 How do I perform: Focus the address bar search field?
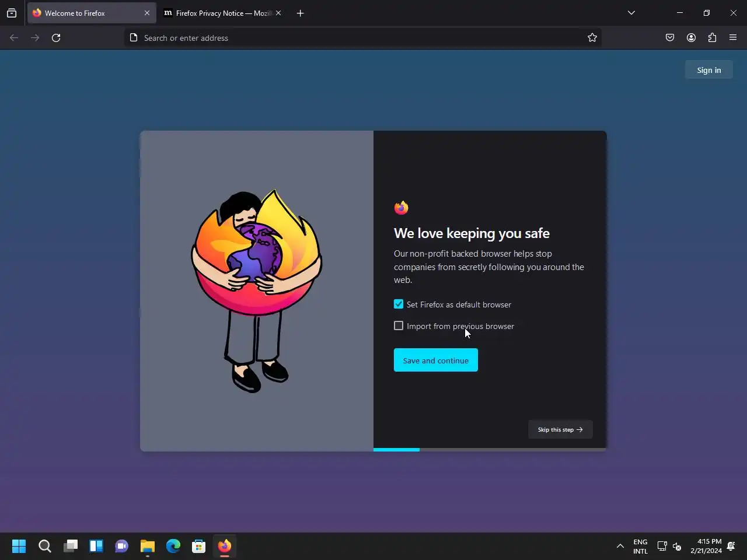(x=362, y=38)
